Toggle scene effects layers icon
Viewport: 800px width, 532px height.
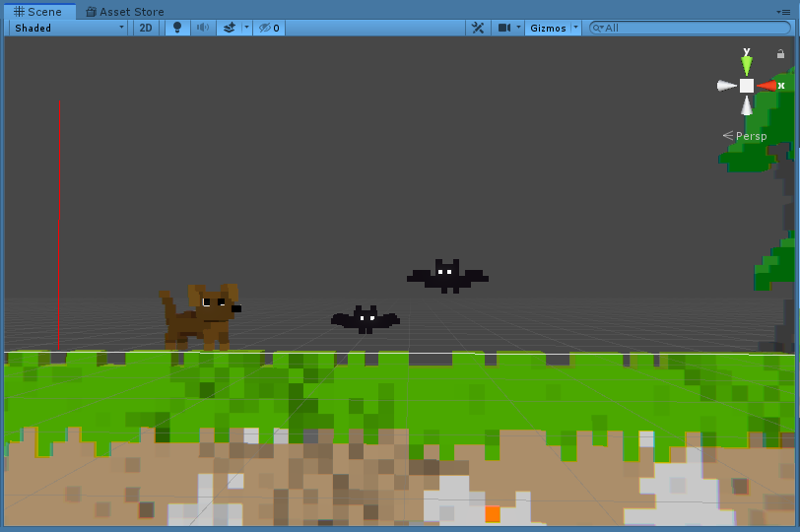point(229,28)
